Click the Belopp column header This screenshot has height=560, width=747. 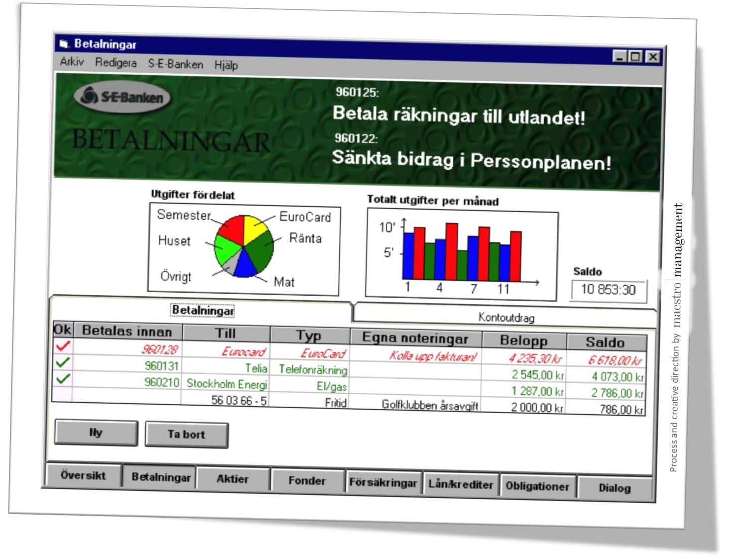click(x=524, y=340)
